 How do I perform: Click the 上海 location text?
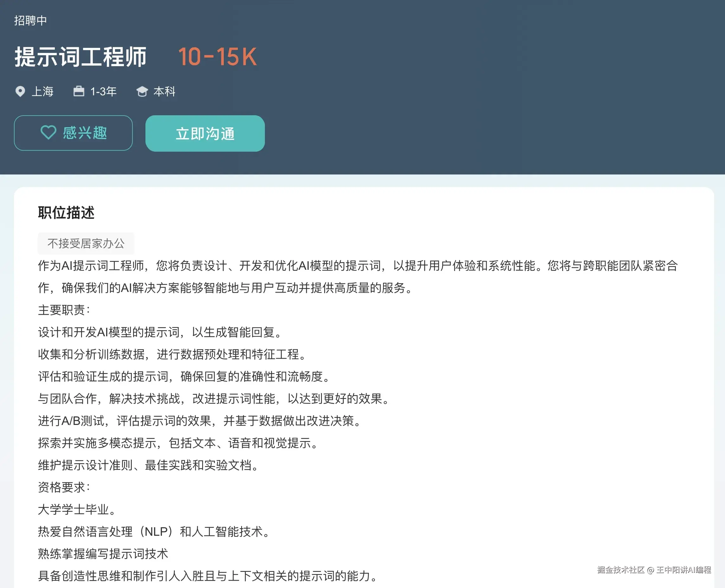43,92
